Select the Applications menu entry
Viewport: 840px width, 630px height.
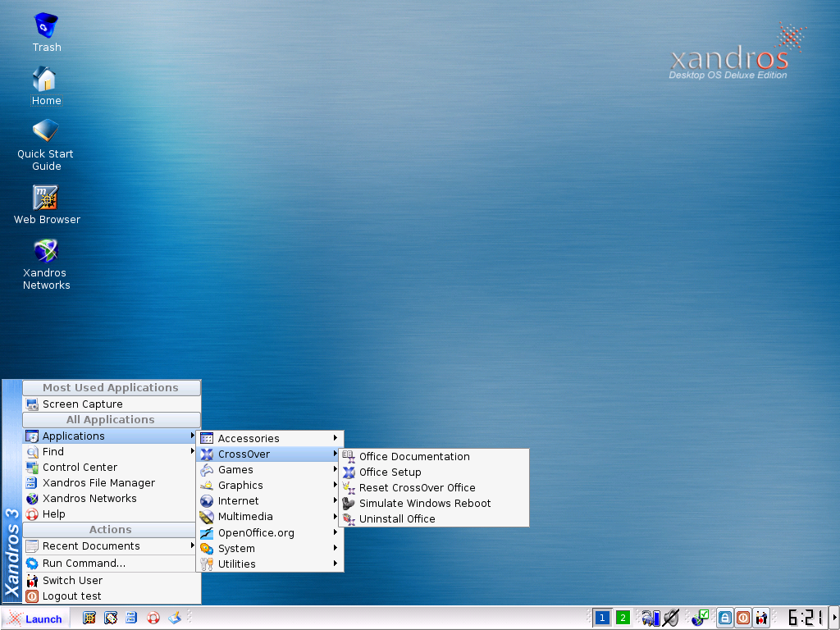[110, 436]
